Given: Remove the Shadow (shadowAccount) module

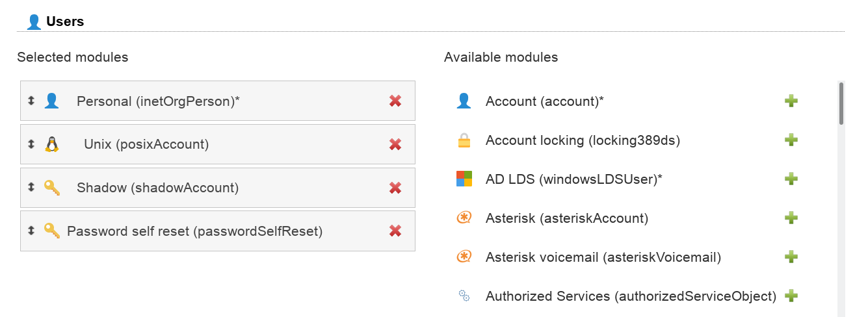Looking at the screenshot, I should point(395,188).
